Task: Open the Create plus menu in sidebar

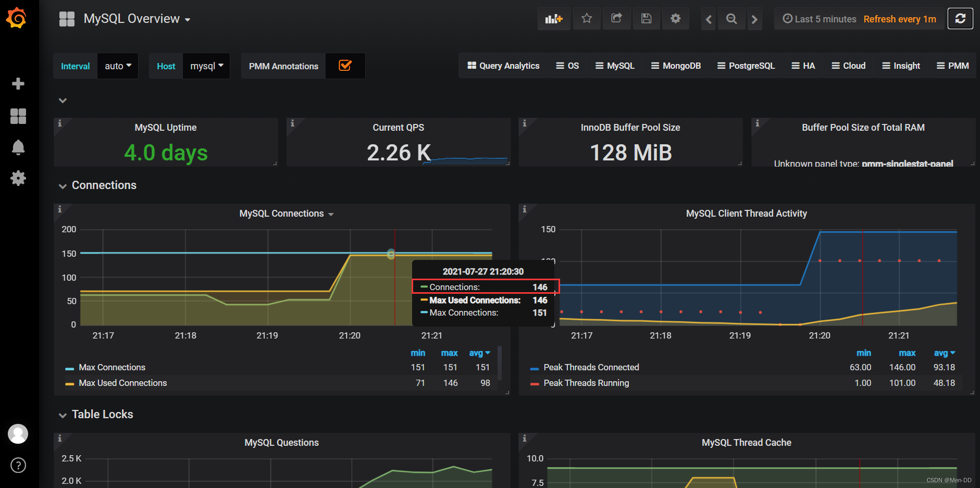Action: [x=18, y=84]
